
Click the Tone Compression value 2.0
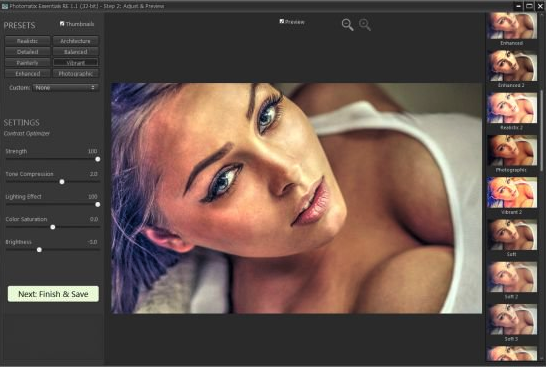pos(93,174)
